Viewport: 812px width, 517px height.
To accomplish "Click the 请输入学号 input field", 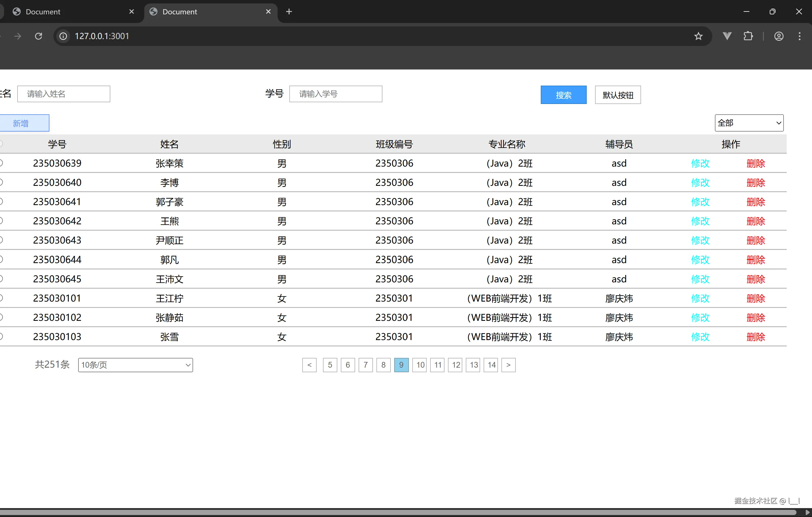I will [x=336, y=94].
